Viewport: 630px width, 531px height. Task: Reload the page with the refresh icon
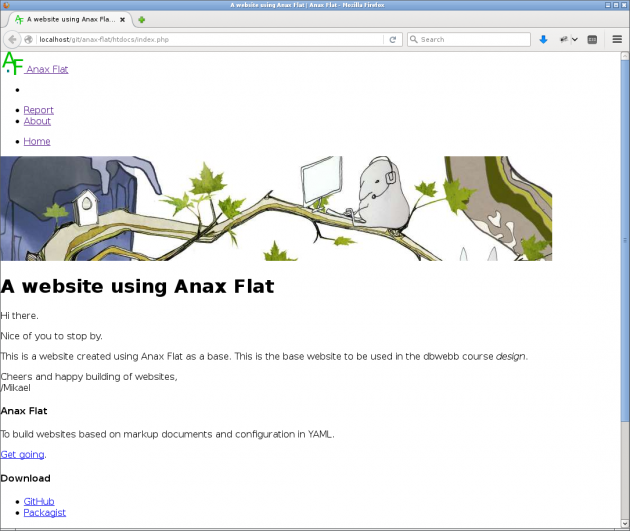click(x=393, y=39)
